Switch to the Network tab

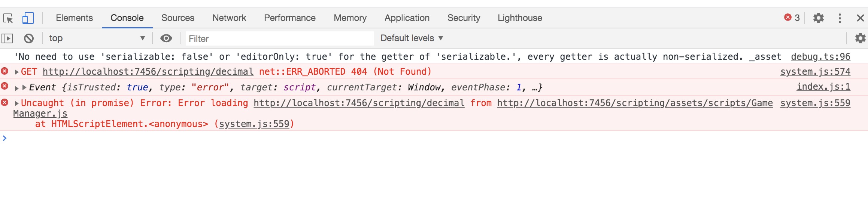pos(229,18)
